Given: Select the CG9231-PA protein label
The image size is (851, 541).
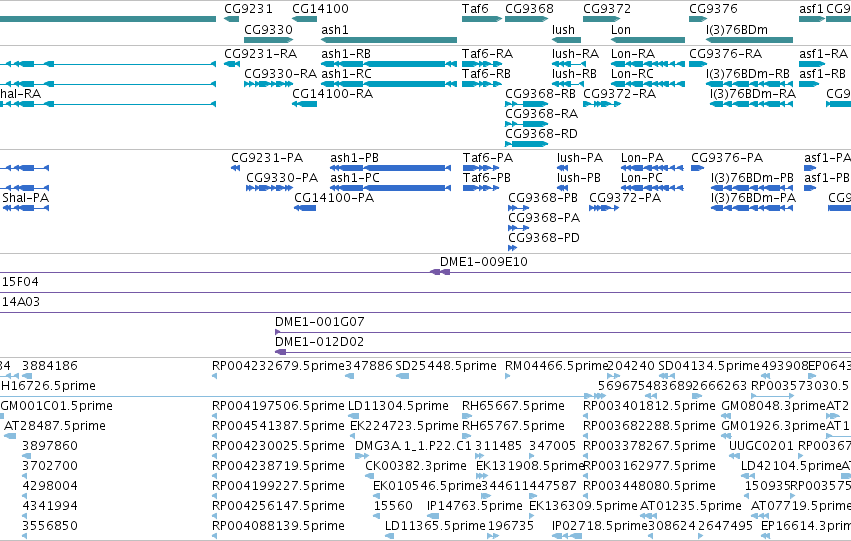Looking at the screenshot, I should coord(267,158).
